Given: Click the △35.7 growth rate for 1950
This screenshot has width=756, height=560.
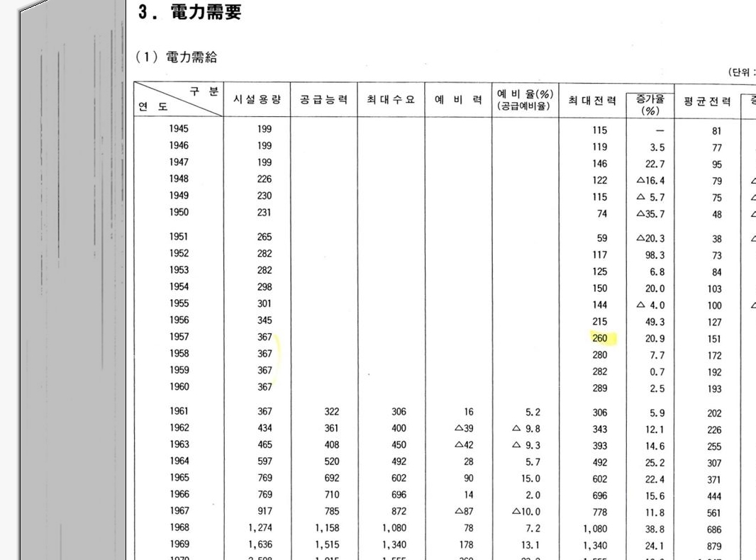Looking at the screenshot, I should tap(650, 213).
